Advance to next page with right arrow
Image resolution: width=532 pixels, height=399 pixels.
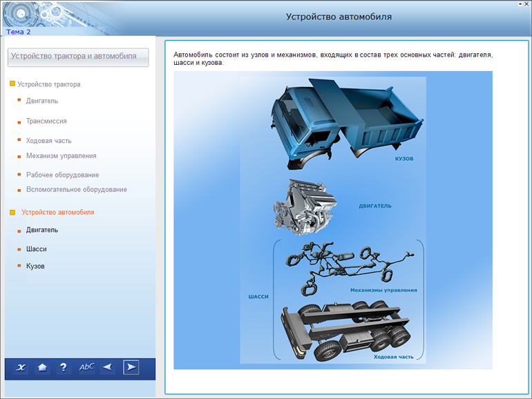coord(131,367)
